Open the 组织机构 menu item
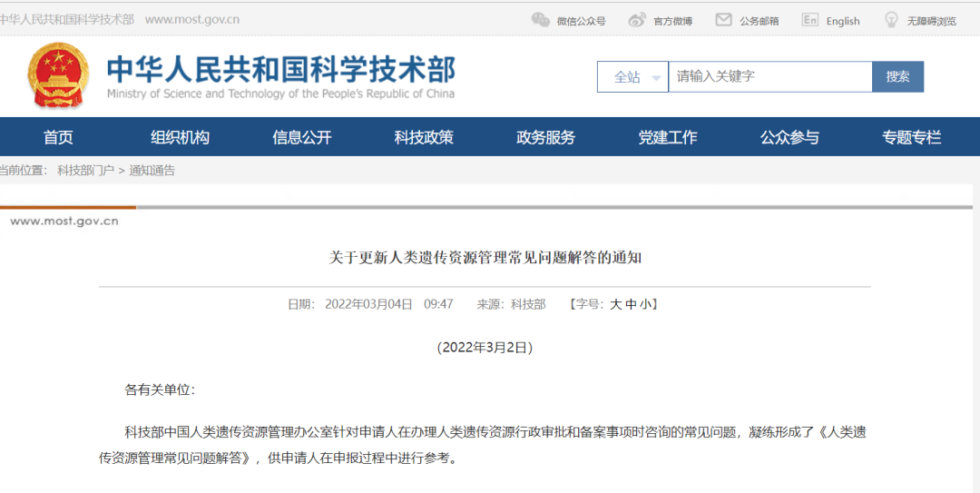This screenshot has height=493, width=980. (180, 137)
